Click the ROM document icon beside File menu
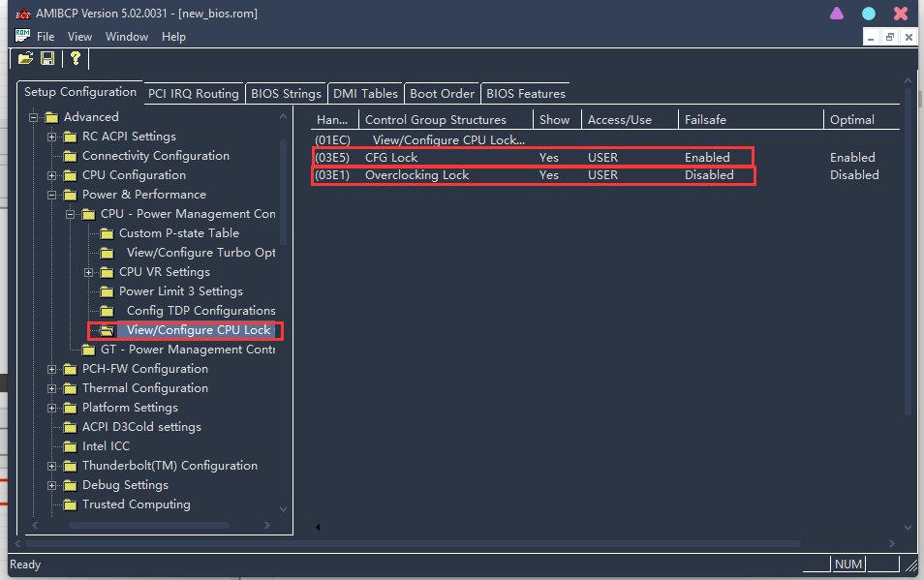Viewport: 924px width, 580px height. [x=22, y=36]
